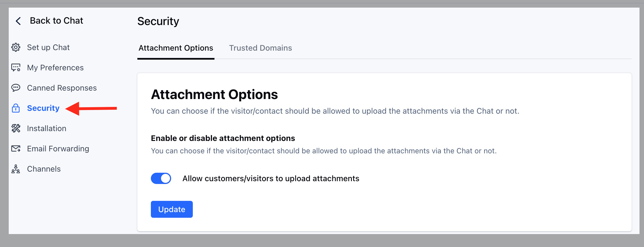The width and height of the screenshot is (644, 247).
Task: Open Canned Responses settings
Action: click(x=62, y=88)
